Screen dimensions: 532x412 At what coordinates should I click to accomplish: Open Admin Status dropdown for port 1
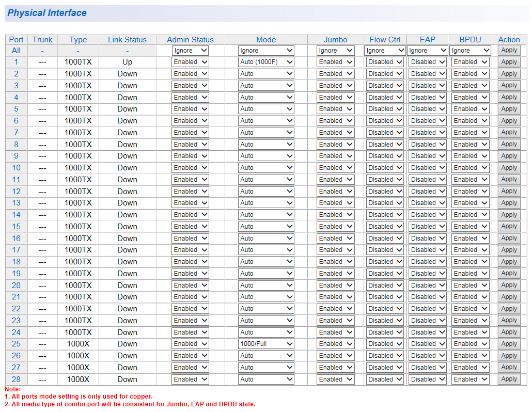(190, 62)
